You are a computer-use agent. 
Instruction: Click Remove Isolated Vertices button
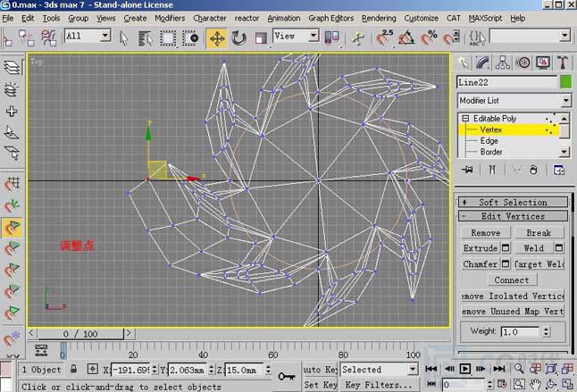tap(513, 296)
